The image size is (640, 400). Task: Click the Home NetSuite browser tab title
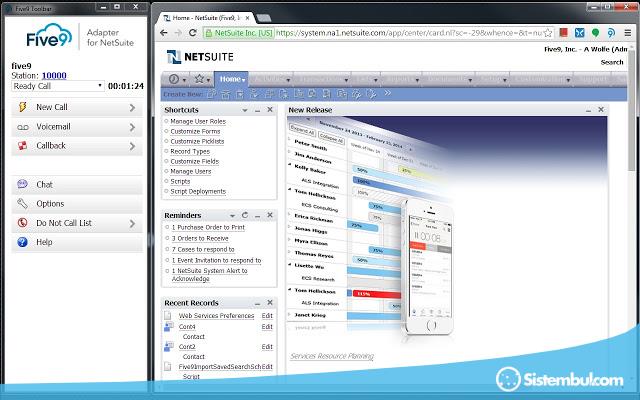pos(206,18)
